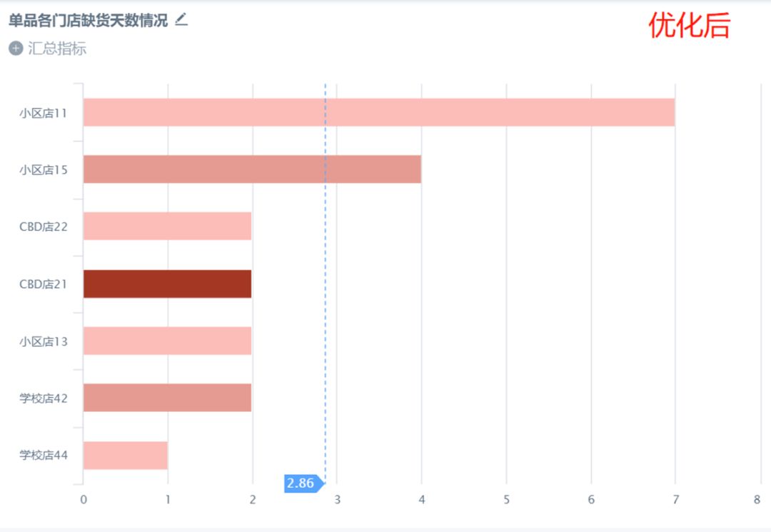Click the chart title 单品各门店缺货天数情况
Image resolution: width=771 pixels, height=532 pixels.
tap(89, 20)
